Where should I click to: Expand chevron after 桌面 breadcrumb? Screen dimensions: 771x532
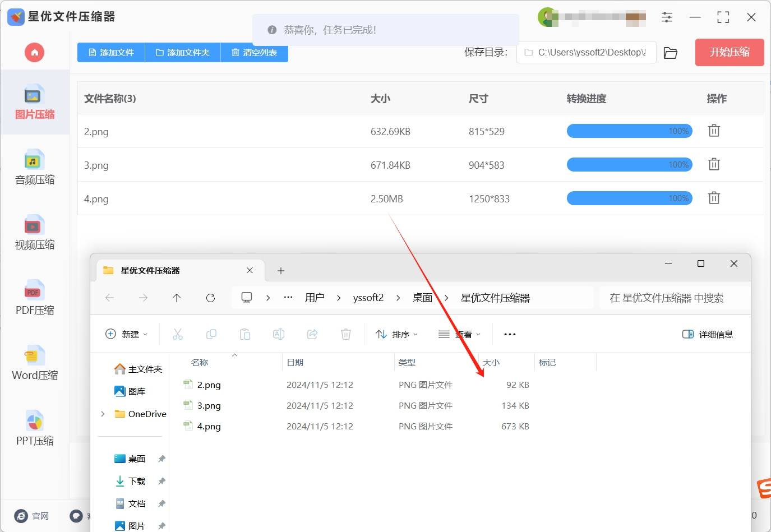coord(446,298)
